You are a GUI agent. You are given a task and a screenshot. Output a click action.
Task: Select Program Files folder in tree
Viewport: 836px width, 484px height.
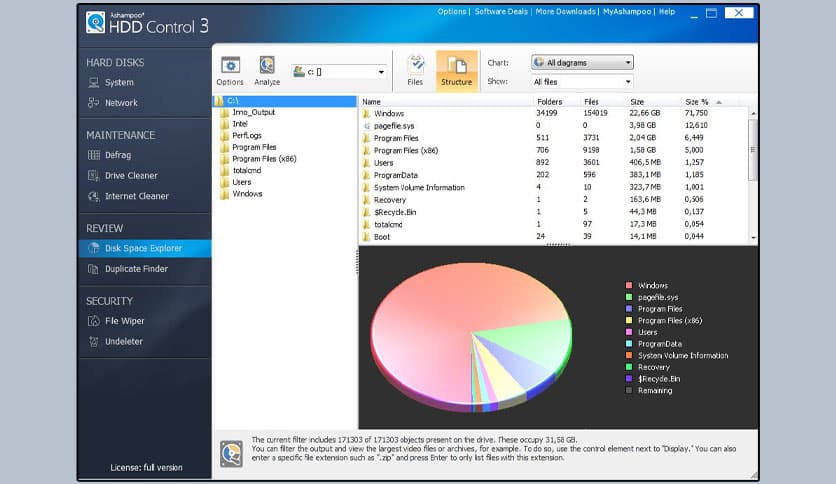[254, 147]
